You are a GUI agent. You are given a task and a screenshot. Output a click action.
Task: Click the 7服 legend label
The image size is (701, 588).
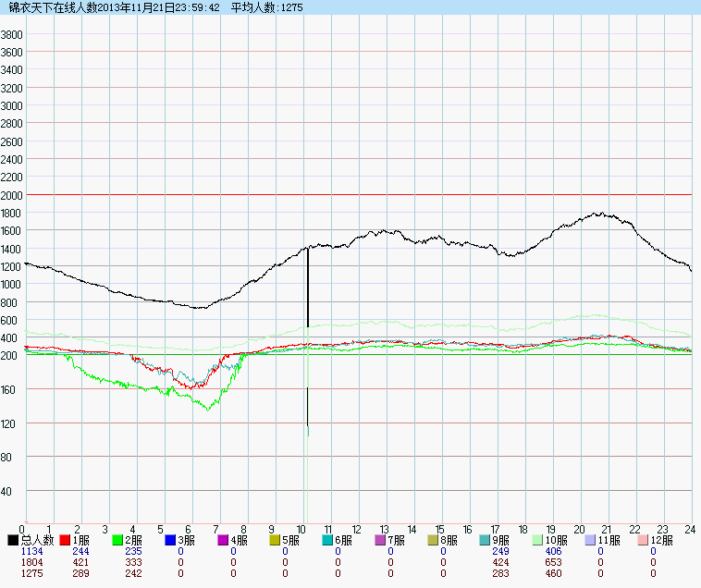398,540
